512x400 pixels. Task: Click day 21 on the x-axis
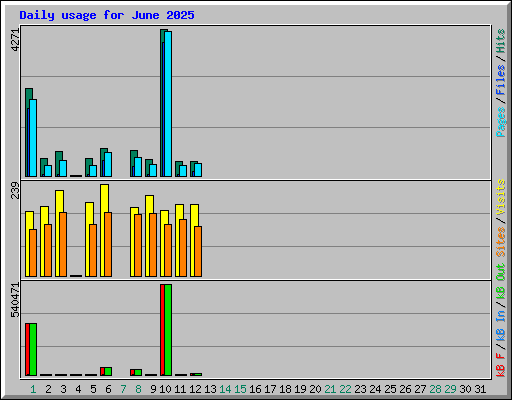click(330, 389)
